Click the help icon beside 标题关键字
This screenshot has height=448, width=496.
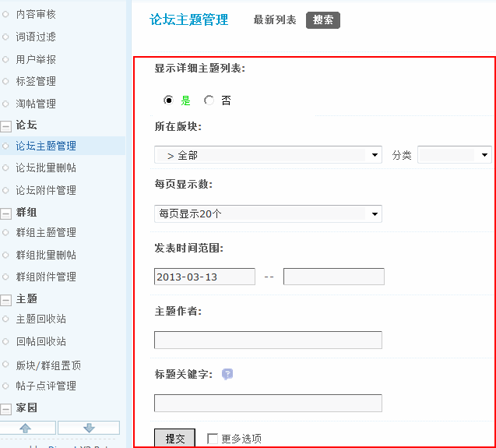[x=227, y=374]
